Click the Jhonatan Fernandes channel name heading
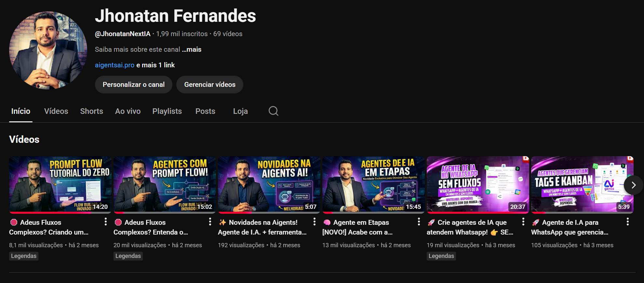This screenshot has width=644, height=283. [x=175, y=16]
